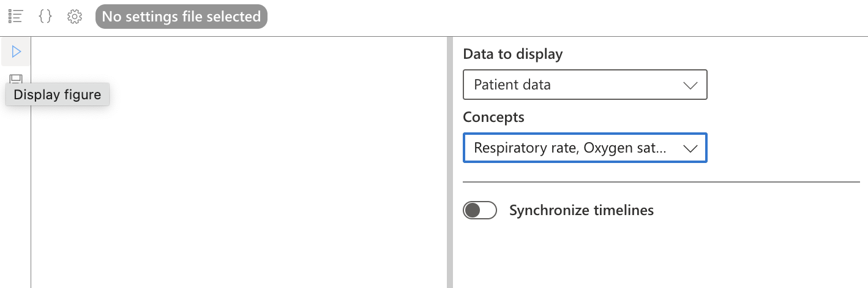Open the Concepts multi-select dropdown

click(x=585, y=148)
